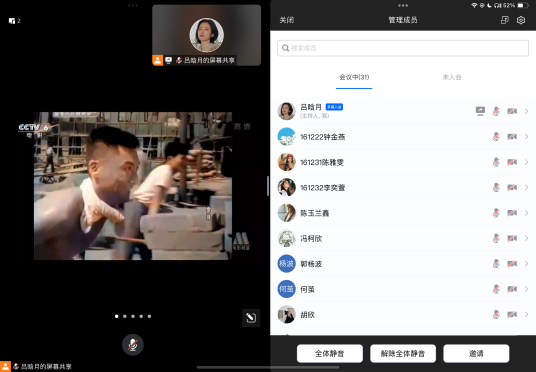The width and height of the screenshot is (536, 372).
Task: Expand details chevron for 161231陈雅雯
Action: pyautogui.click(x=526, y=162)
